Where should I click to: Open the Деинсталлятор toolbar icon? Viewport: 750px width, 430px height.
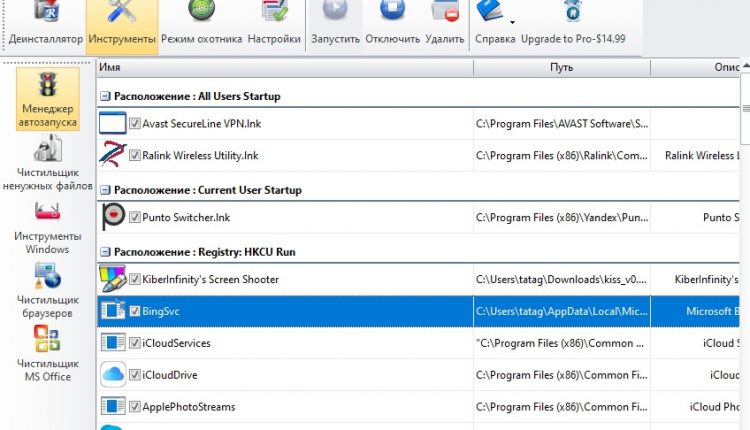tap(46, 11)
